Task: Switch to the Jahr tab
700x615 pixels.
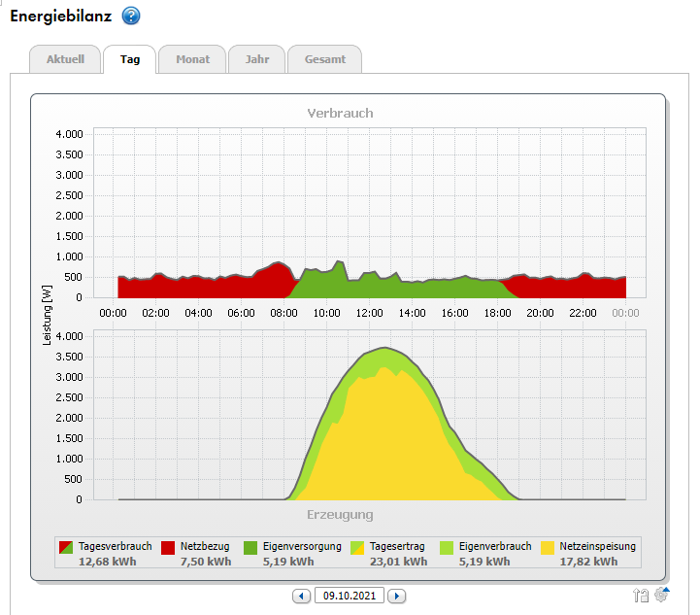Action: [x=257, y=59]
